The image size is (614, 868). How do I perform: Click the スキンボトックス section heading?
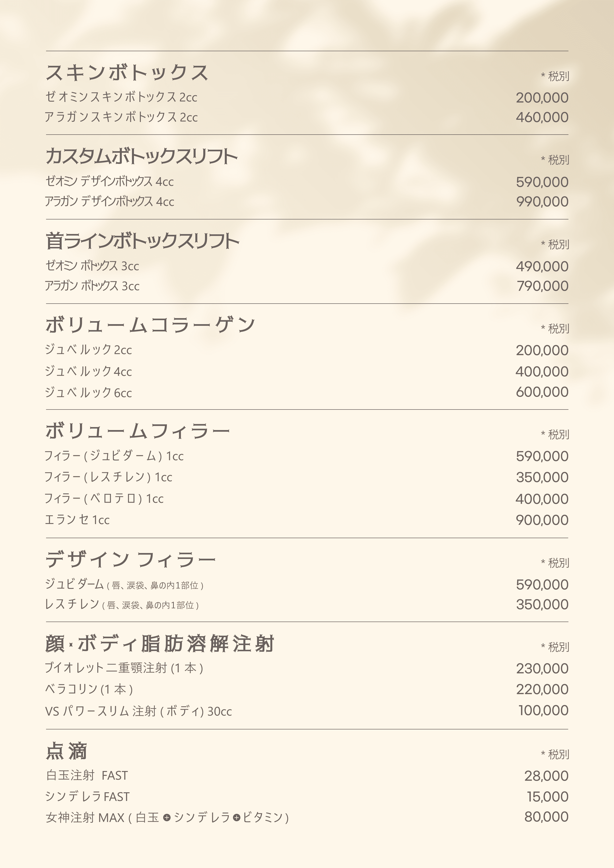click(127, 72)
